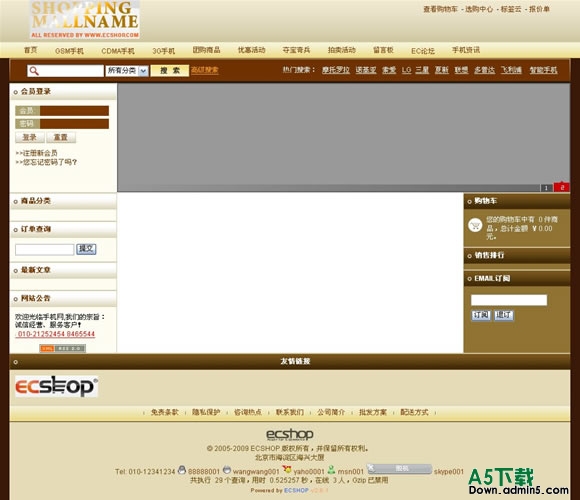Screen dimensions: 580x500
Task: Click the 重置 reset button
Action: [61, 137]
